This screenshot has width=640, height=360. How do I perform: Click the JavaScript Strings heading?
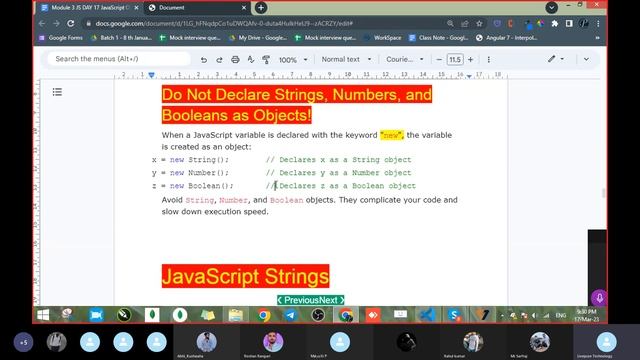point(245,276)
